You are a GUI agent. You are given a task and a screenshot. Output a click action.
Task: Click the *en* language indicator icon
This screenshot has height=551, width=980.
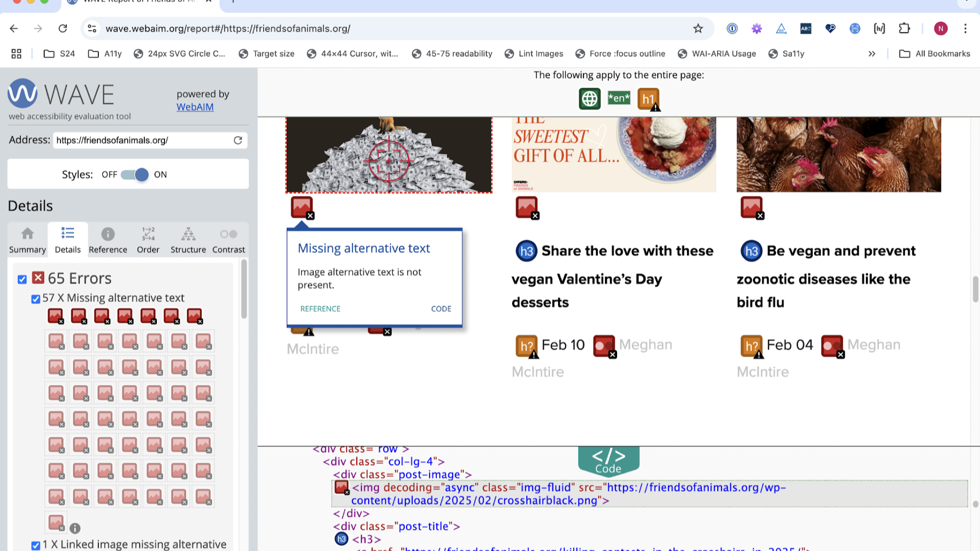(x=618, y=98)
